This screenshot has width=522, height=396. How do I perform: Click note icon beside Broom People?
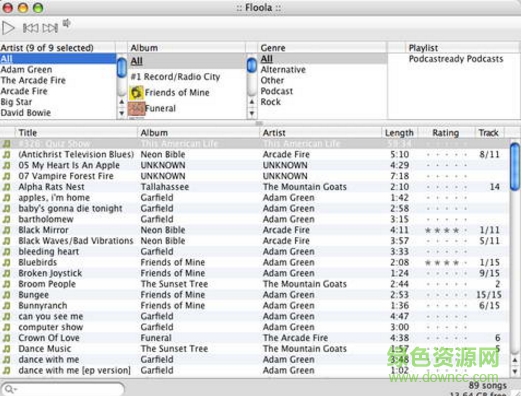tap(6, 284)
